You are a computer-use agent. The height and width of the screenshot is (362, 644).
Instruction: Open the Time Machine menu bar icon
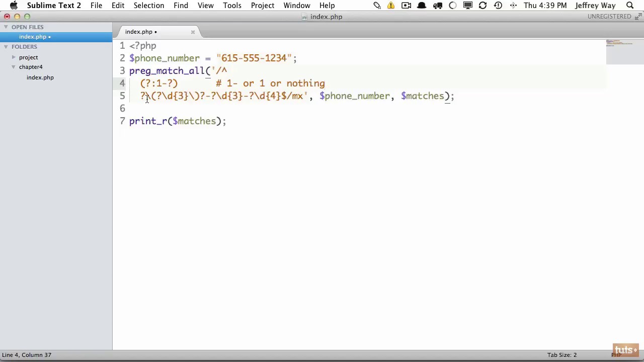coord(498,6)
